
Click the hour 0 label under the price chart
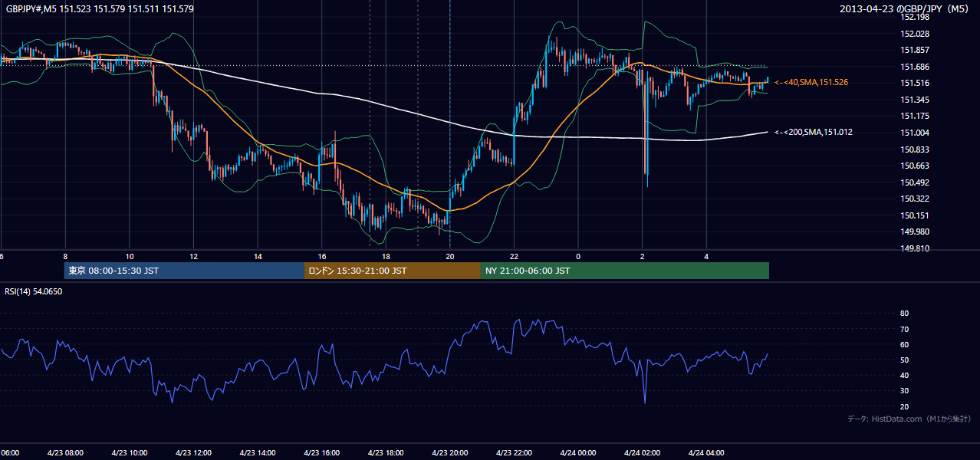pyautogui.click(x=578, y=256)
